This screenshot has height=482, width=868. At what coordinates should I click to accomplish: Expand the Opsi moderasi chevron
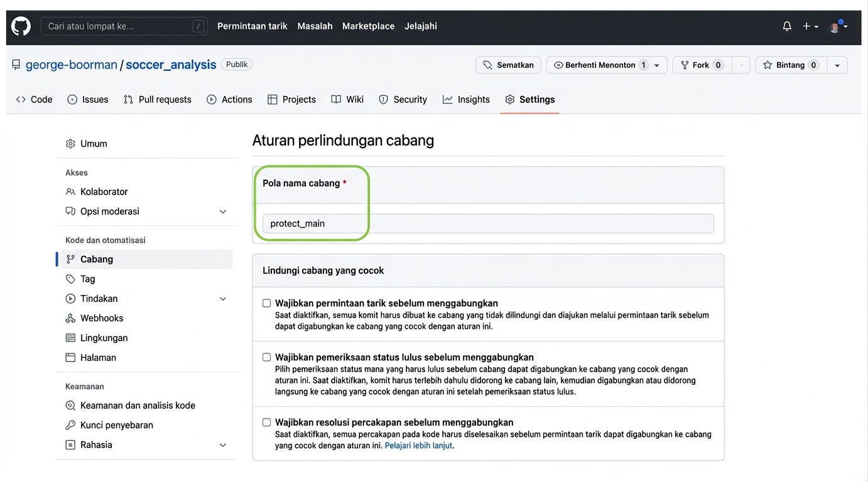click(x=223, y=212)
